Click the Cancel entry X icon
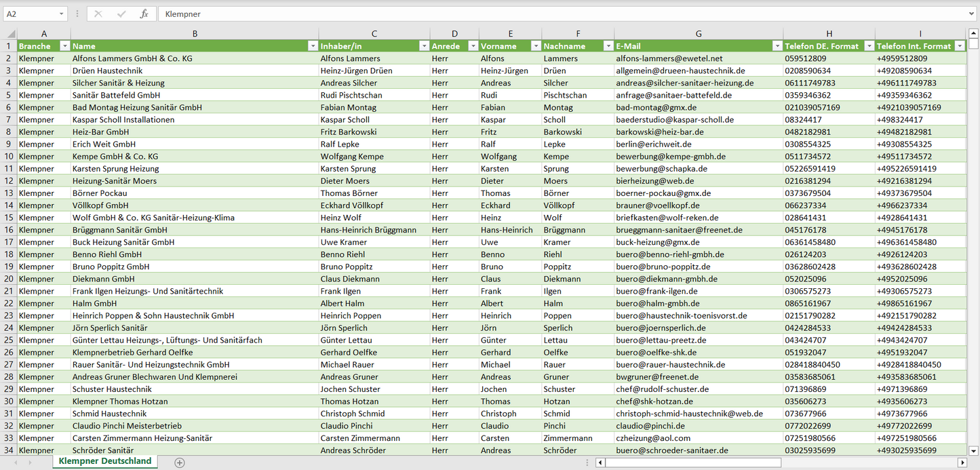This screenshot has width=980, height=470. 98,14
